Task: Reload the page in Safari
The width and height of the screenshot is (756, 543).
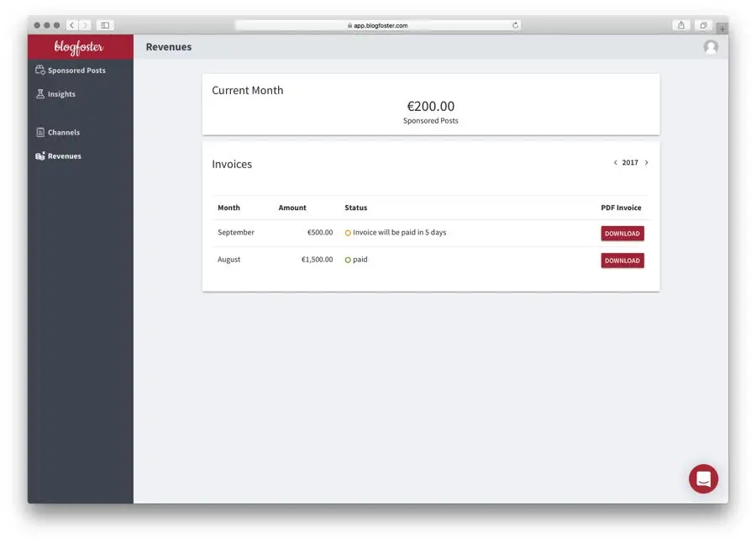Action: click(515, 25)
